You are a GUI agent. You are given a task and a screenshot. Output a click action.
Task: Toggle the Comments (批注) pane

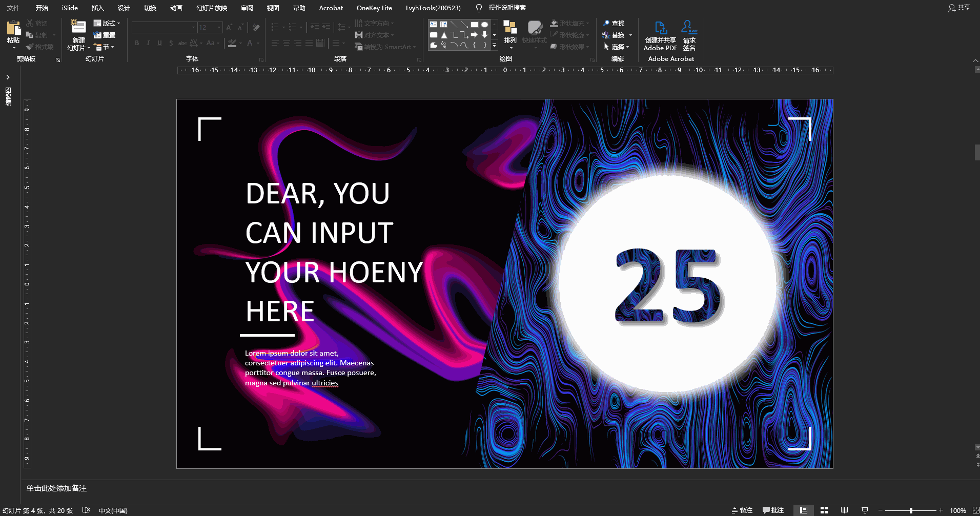tap(773, 510)
